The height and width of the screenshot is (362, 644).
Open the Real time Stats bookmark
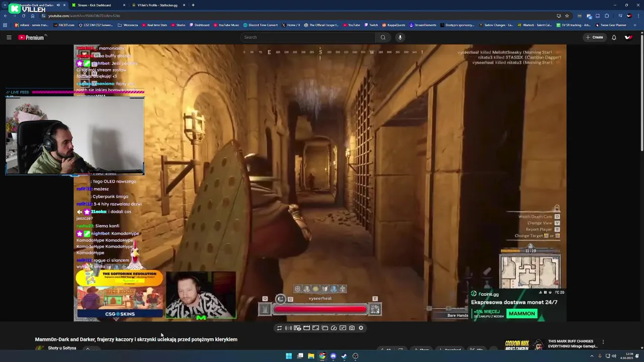pos(154,25)
